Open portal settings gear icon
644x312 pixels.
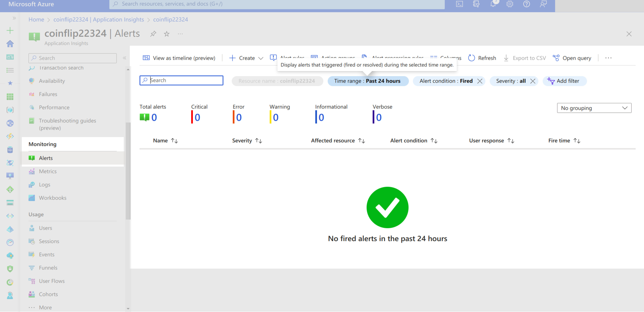coord(510,4)
